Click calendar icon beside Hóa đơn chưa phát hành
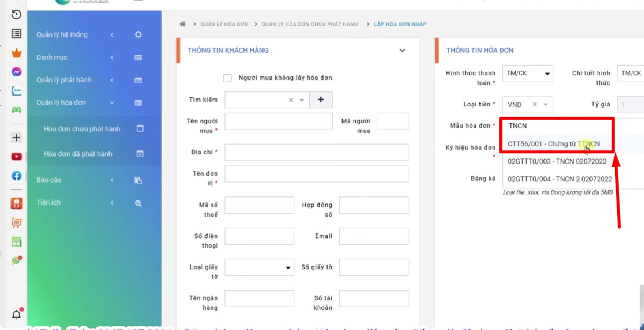 pos(140,129)
